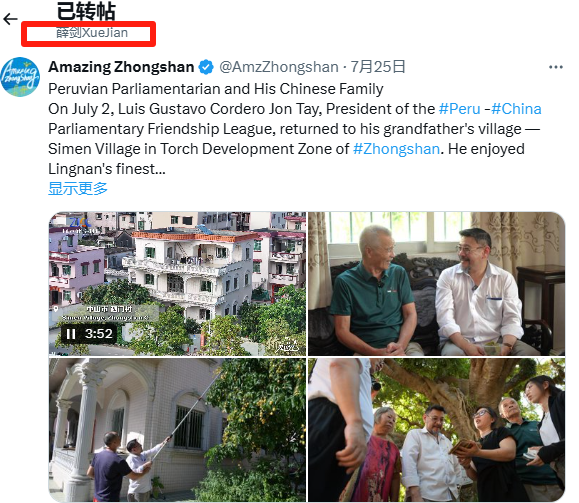Open the #China hashtag
The image size is (579, 503).
[516, 109]
